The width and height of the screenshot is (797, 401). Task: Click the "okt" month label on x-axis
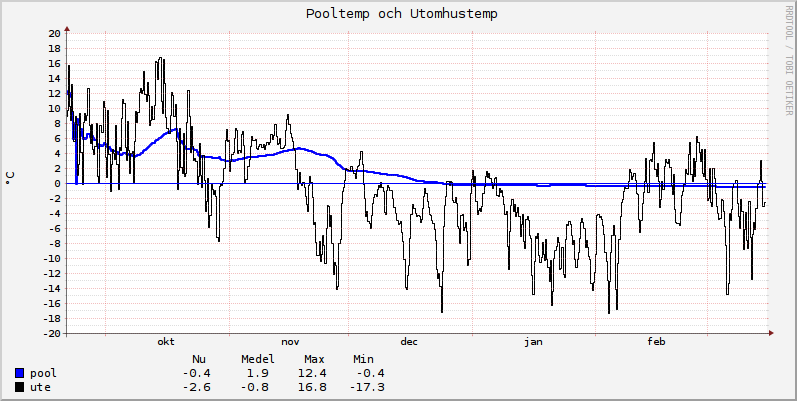point(166,342)
